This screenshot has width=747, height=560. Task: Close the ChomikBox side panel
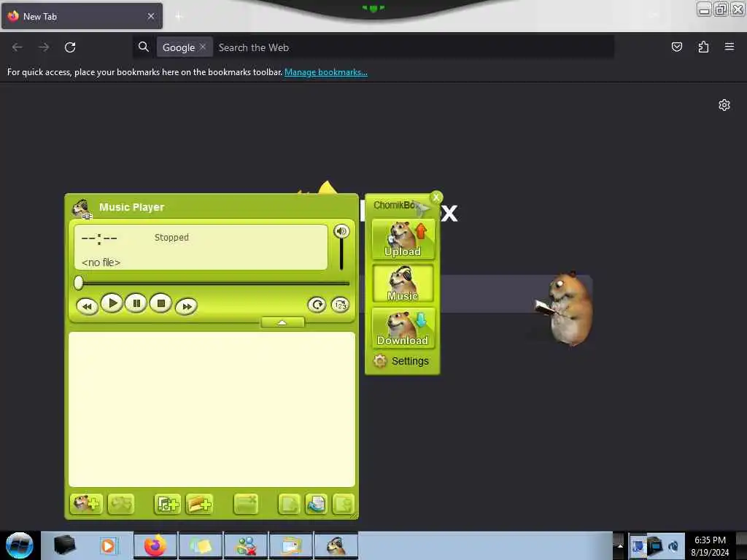point(436,197)
